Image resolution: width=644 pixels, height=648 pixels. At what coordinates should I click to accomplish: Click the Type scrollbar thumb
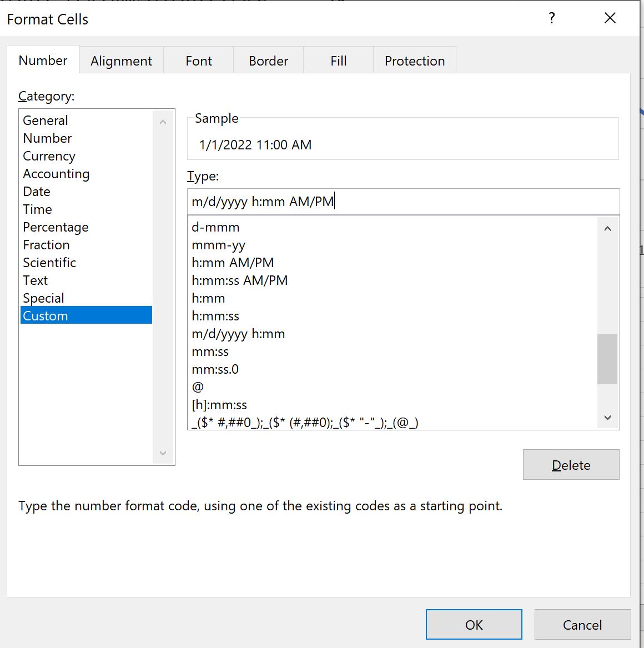pyautogui.click(x=607, y=359)
